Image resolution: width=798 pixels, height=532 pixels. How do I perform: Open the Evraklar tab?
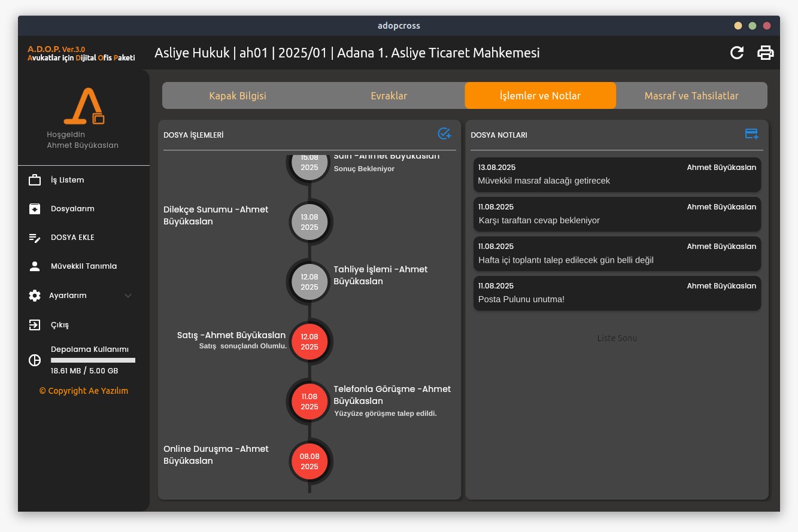pos(389,96)
